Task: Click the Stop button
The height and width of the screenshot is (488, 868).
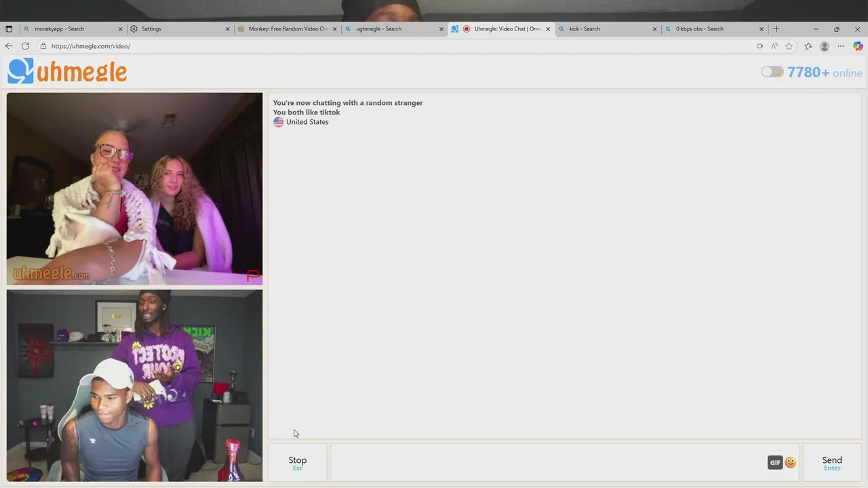Action: click(x=297, y=463)
